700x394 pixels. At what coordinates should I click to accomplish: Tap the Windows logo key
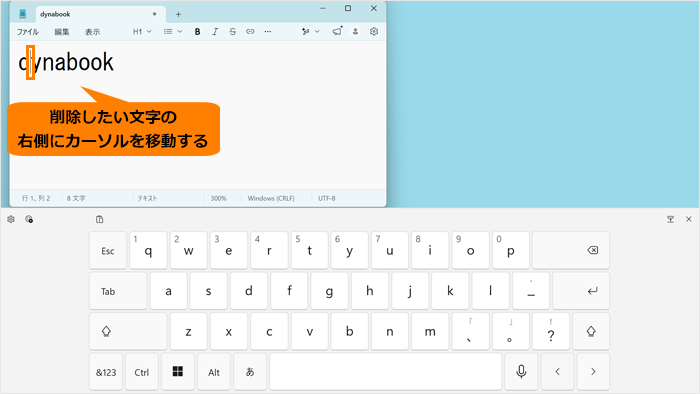tap(178, 372)
